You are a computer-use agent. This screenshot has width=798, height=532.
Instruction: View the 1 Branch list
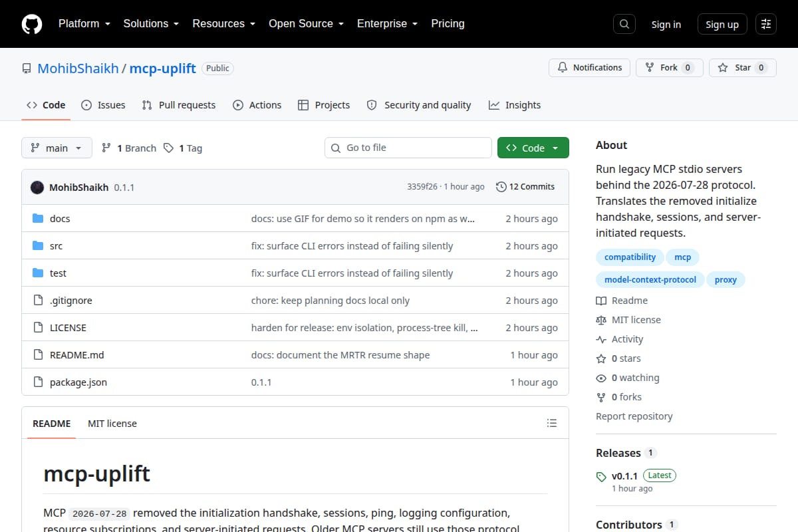point(128,148)
